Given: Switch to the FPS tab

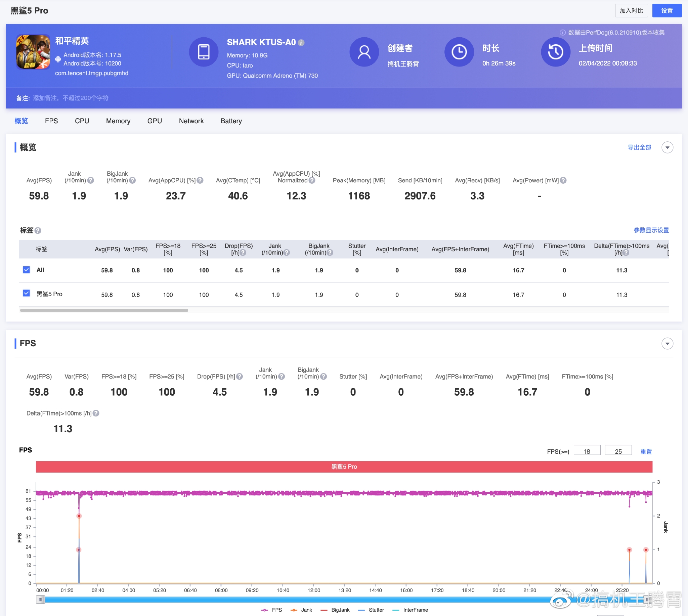Looking at the screenshot, I should [51, 121].
